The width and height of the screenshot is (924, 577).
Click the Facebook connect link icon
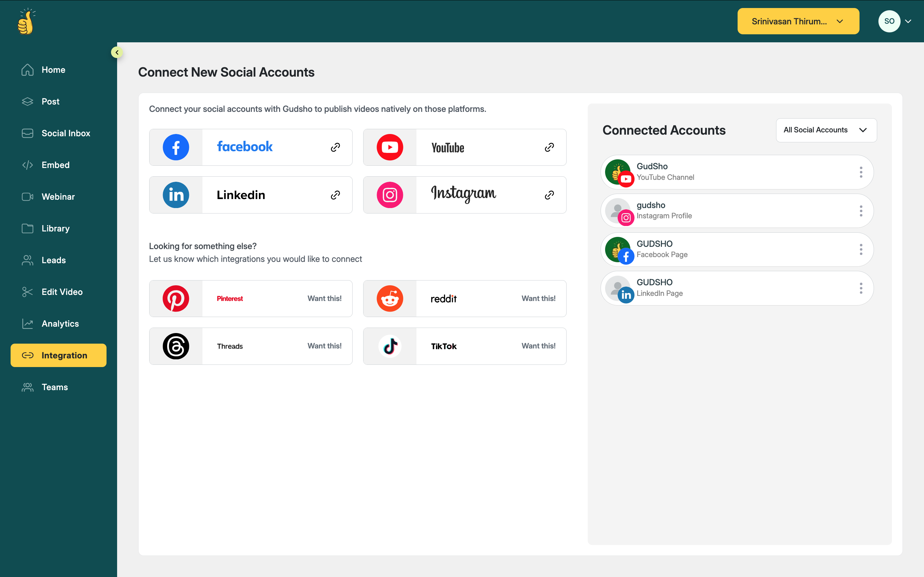[335, 147]
